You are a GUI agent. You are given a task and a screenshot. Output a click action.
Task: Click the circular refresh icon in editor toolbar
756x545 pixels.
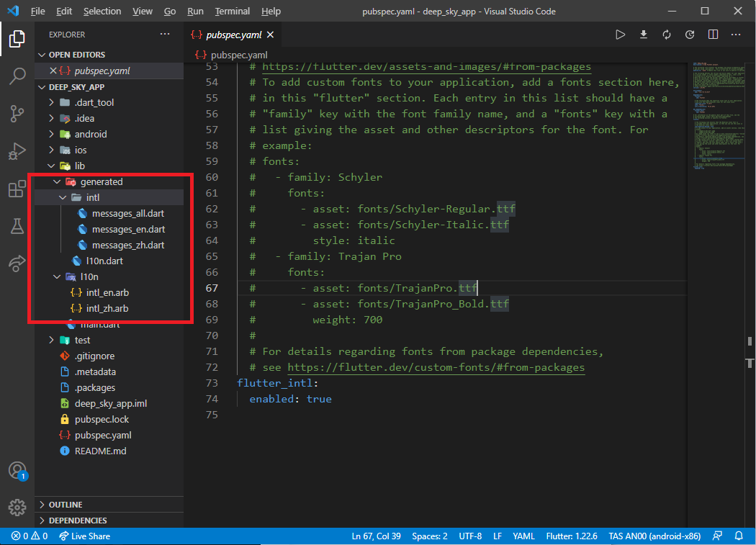coord(690,35)
